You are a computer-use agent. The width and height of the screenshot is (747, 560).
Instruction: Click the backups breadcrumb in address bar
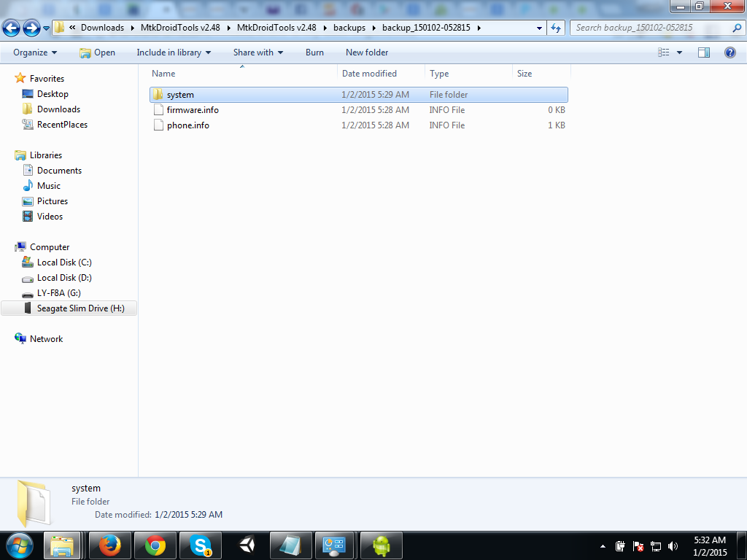point(349,28)
